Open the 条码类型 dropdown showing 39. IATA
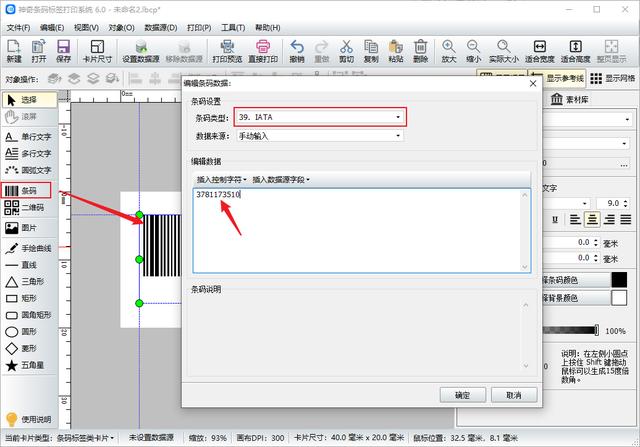This screenshot has height=447, width=640. (320, 117)
